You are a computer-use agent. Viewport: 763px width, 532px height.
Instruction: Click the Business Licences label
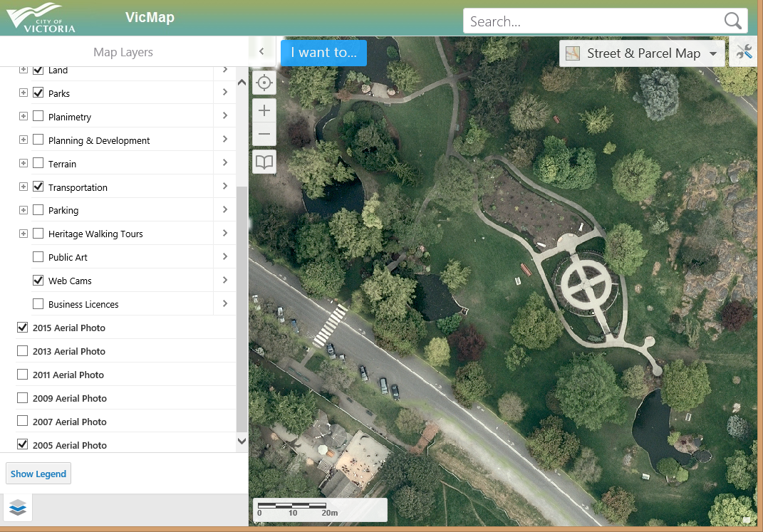tap(83, 304)
